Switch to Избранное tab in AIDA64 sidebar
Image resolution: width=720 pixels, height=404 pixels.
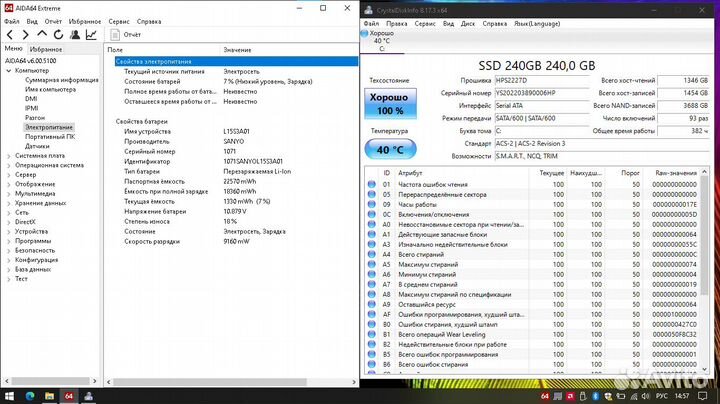tap(45, 49)
